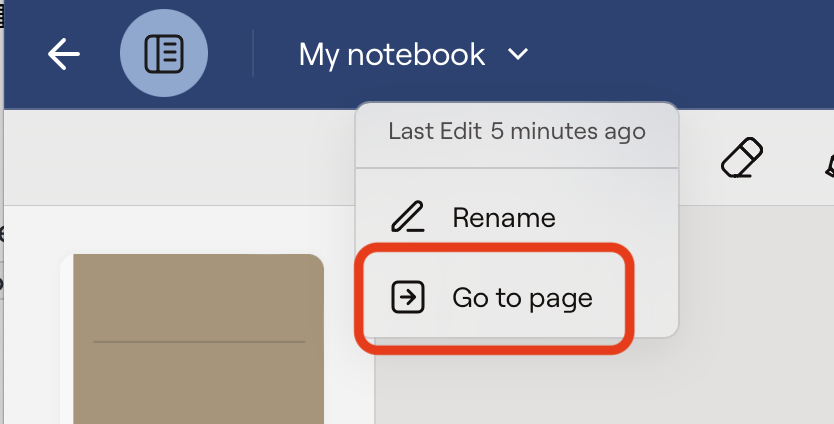Select the Eraser tool

[742, 158]
